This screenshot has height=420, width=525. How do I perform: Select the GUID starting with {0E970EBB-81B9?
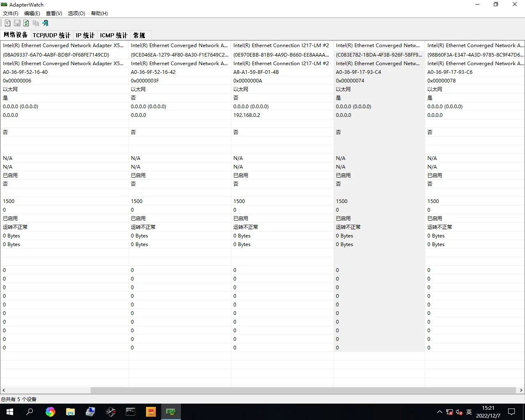[x=281, y=55]
